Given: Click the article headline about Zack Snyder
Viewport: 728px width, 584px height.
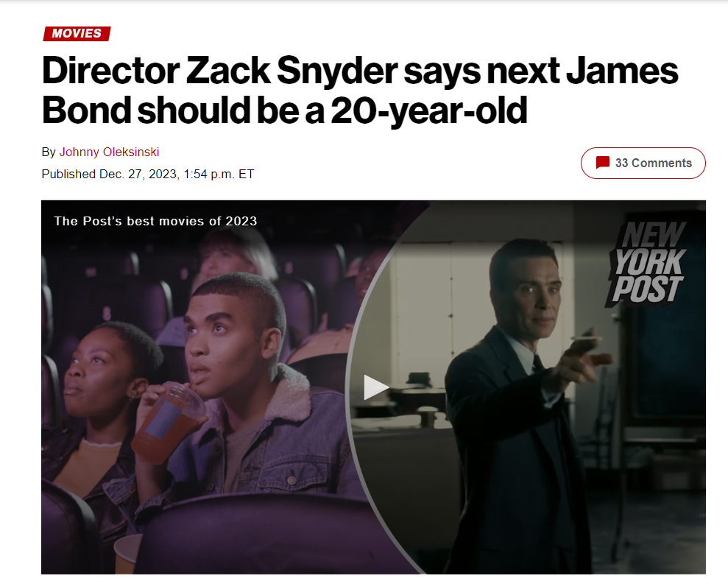Looking at the screenshot, I should click(360, 90).
